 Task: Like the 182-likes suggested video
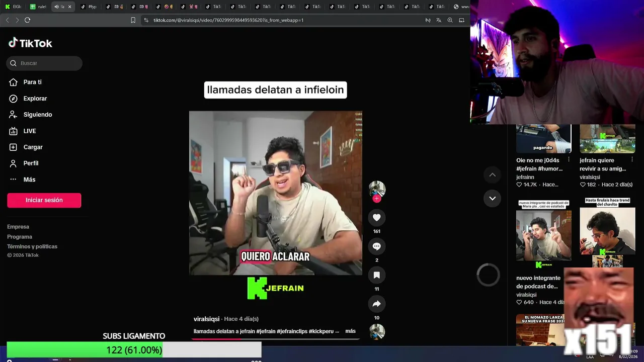[x=583, y=185]
